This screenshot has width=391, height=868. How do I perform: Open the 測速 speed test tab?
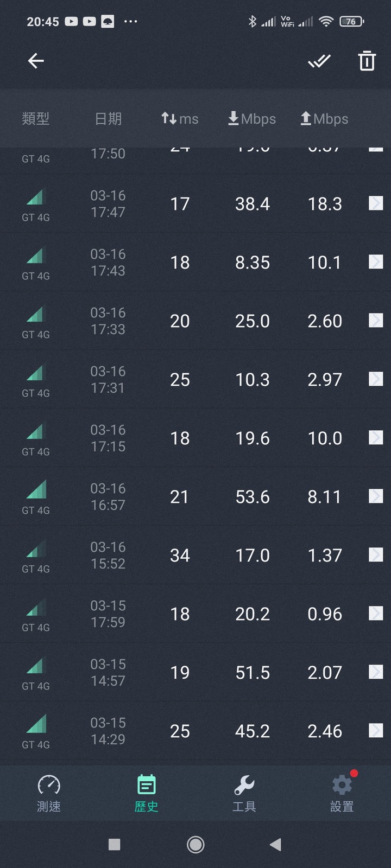pyautogui.click(x=49, y=793)
